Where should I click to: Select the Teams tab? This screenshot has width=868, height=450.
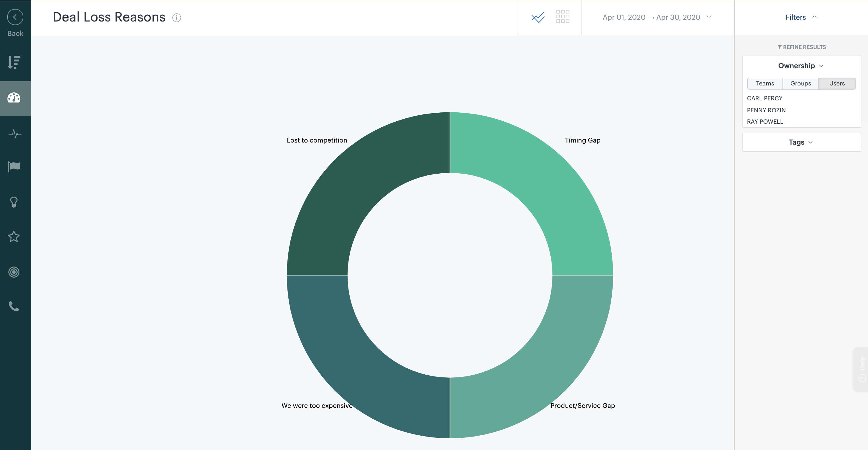[x=765, y=83]
